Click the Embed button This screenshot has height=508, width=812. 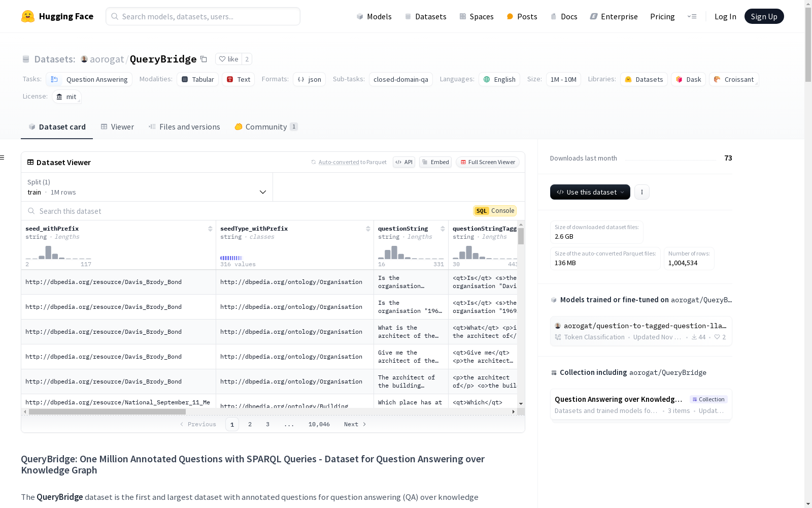[x=435, y=162]
